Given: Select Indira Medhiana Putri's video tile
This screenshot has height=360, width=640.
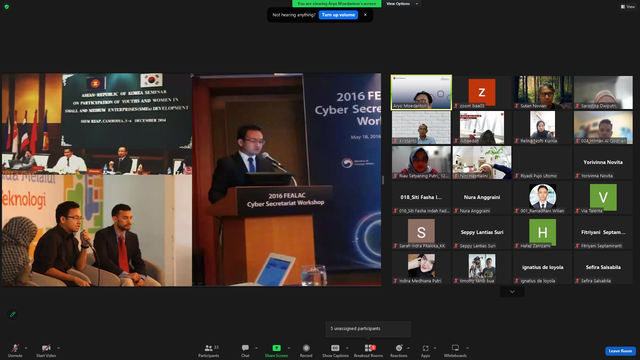Looking at the screenshot, I should click(421, 268).
